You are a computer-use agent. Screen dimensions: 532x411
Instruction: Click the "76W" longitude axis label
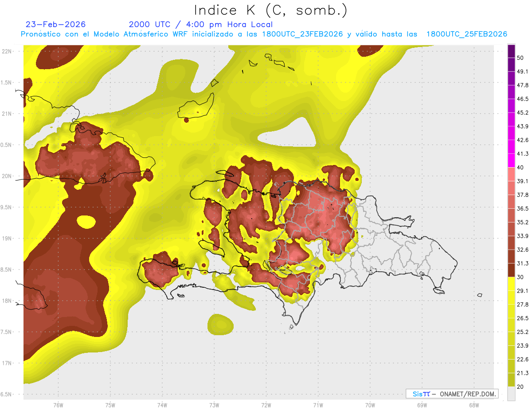[x=58, y=405]
